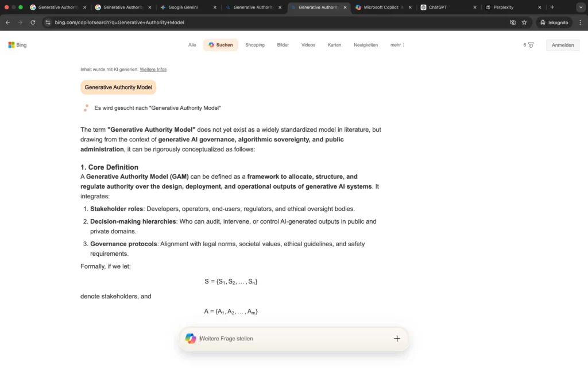Bookmark the page with the star icon

524,22
